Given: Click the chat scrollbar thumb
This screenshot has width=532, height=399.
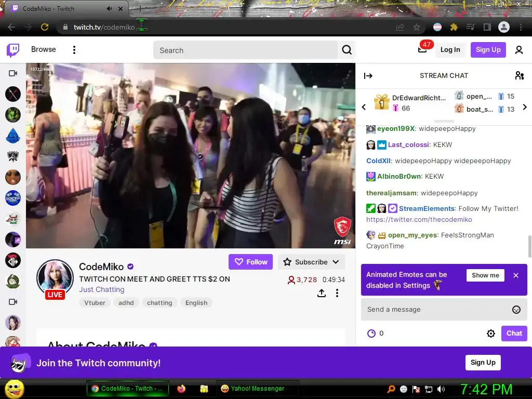Looking at the screenshot, I should tap(529, 247).
